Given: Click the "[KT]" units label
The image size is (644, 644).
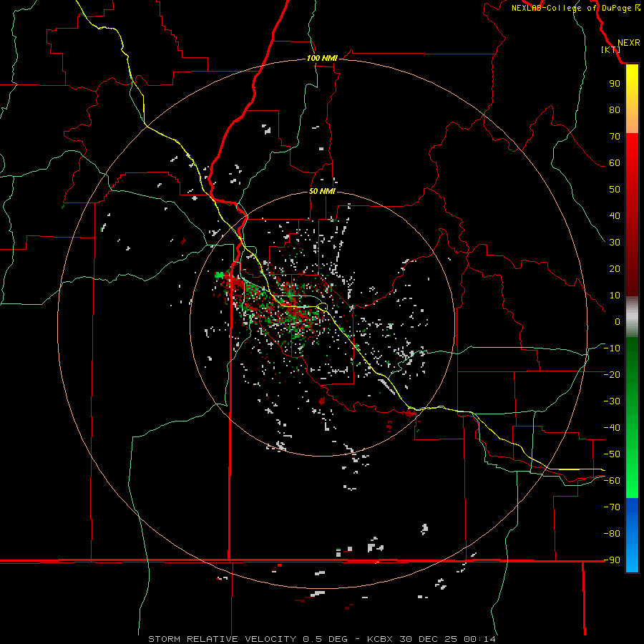Looking at the screenshot, I should (610, 49).
